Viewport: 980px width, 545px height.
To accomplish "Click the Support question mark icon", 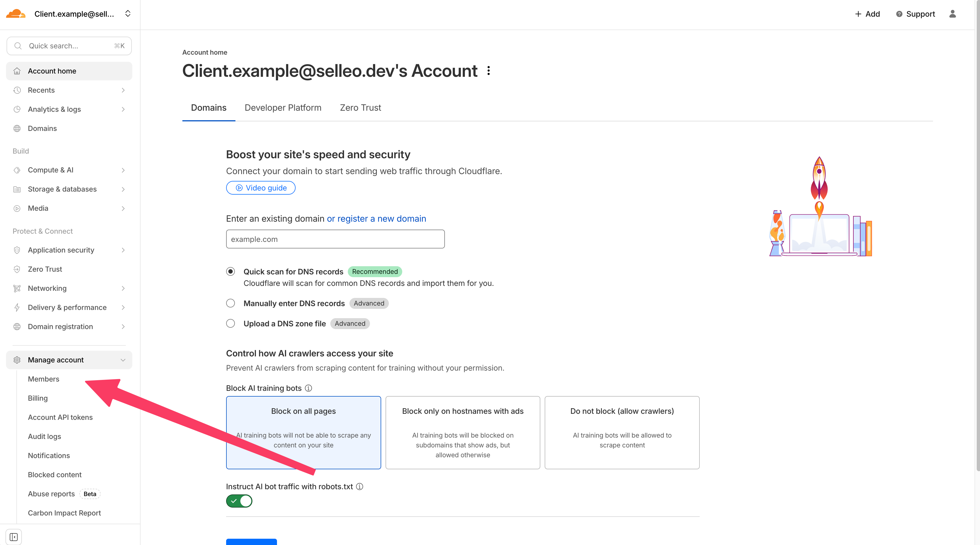I will 899,14.
